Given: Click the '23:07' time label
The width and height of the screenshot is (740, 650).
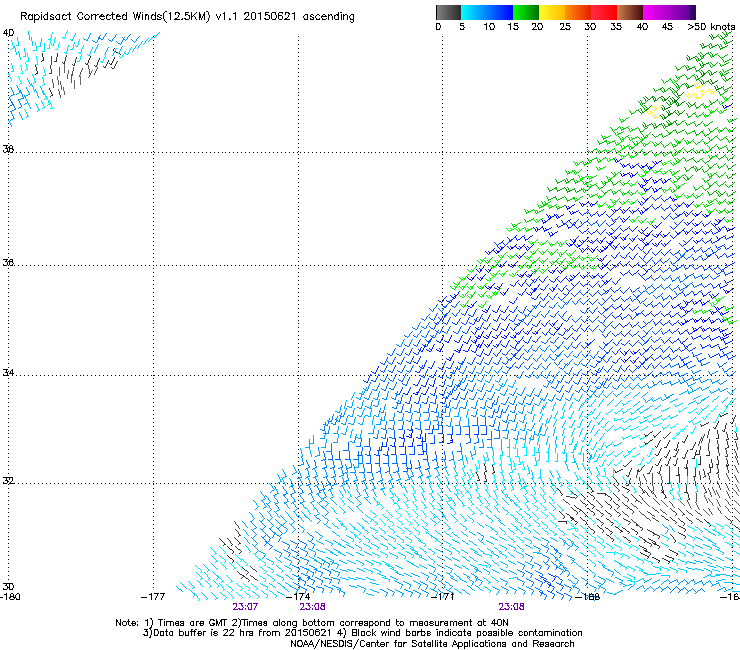Looking at the screenshot, I should [x=245, y=607].
